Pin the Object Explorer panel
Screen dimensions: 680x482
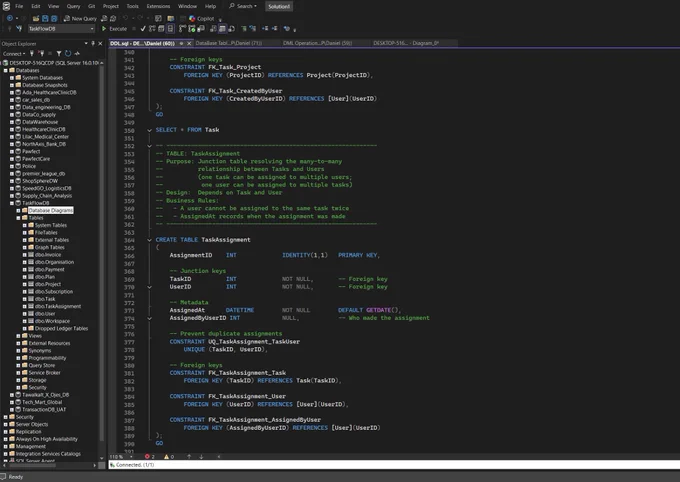pyautogui.click(x=93, y=43)
